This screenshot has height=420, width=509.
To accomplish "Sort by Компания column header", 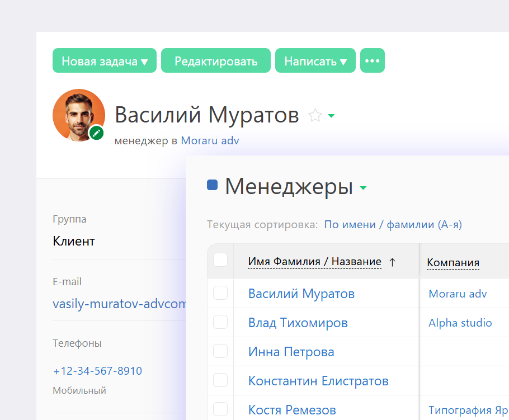I will coord(453,263).
